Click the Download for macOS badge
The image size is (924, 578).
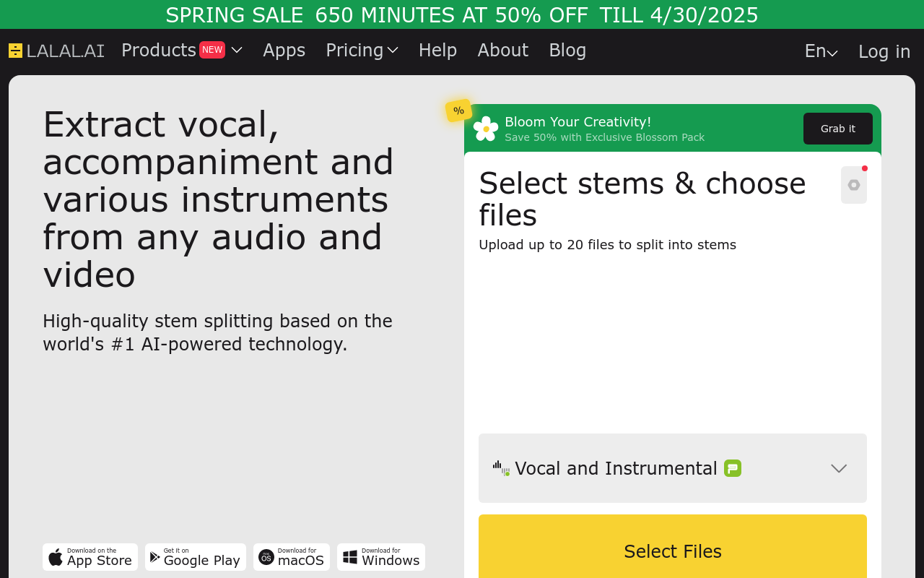click(292, 557)
